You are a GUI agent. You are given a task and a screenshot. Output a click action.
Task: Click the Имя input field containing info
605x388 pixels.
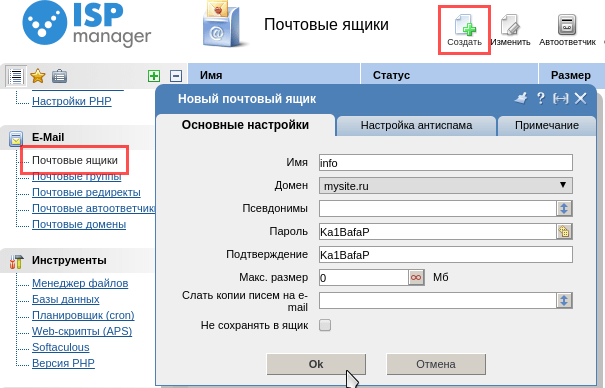coord(446,163)
